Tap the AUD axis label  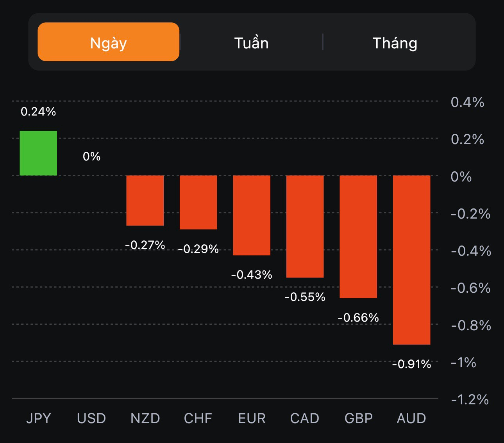pyautogui.click(x=411, y=418)
